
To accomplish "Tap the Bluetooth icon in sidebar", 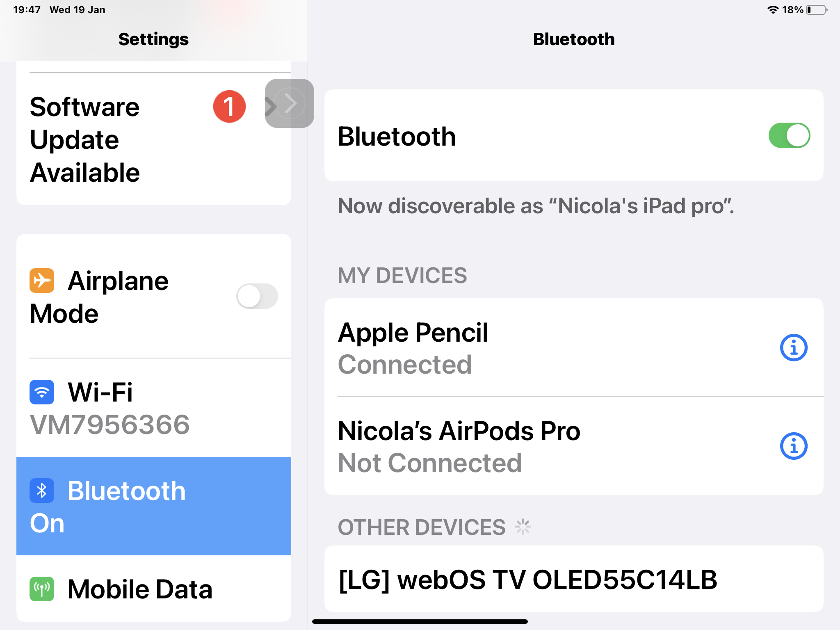I will click(x=42, y=491).
